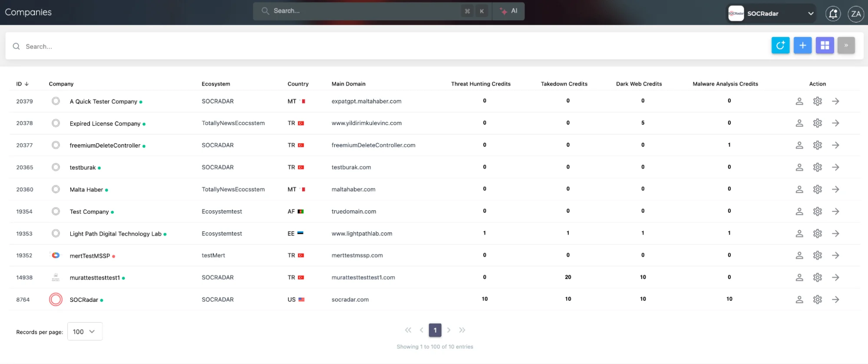Click arrow for freemiumDeleteController row
Screen dimensions: 868x364
[x=835, y=145]
